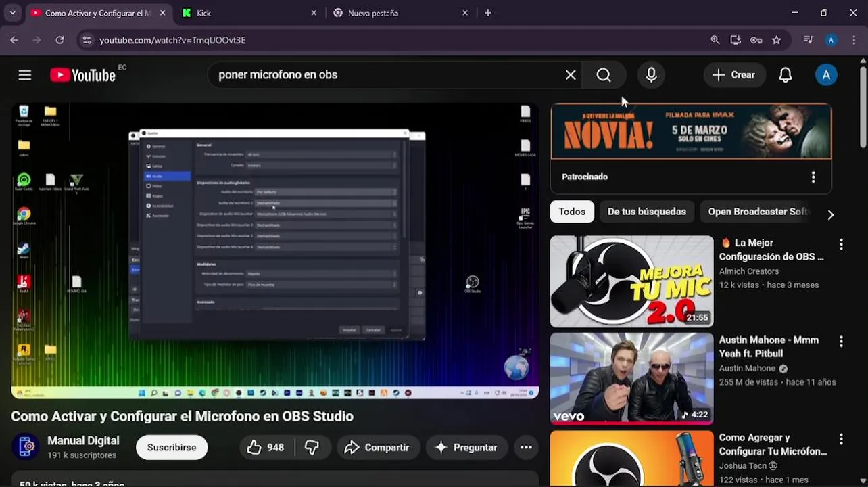868x487 pixels.
Task: Click the address bar URL
Action: point(172,40)
